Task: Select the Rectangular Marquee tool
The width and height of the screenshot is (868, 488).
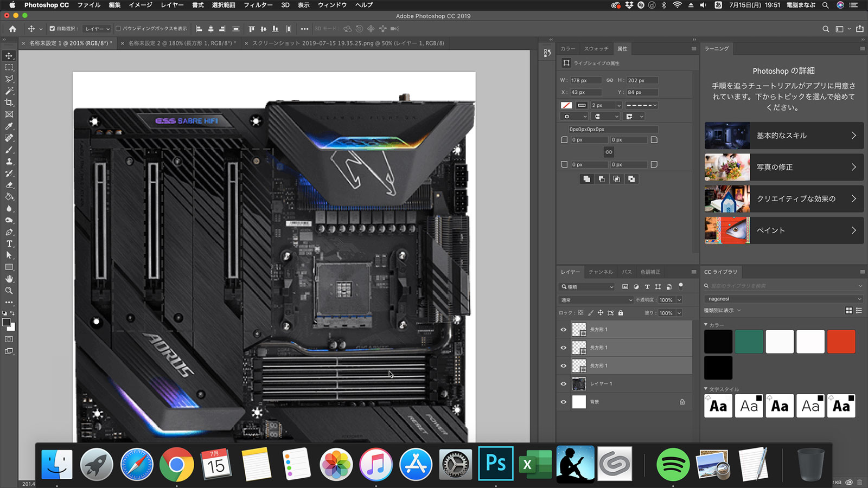Action: (9, 68)
